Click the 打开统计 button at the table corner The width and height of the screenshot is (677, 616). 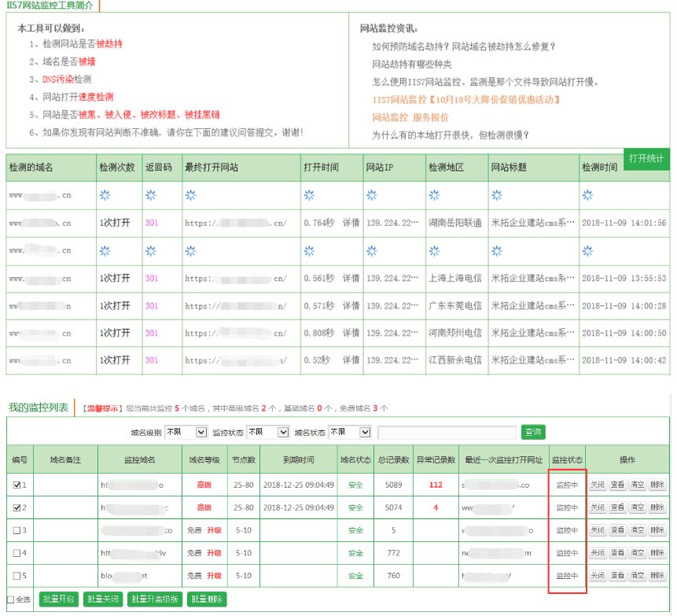(x=648, y=157)
